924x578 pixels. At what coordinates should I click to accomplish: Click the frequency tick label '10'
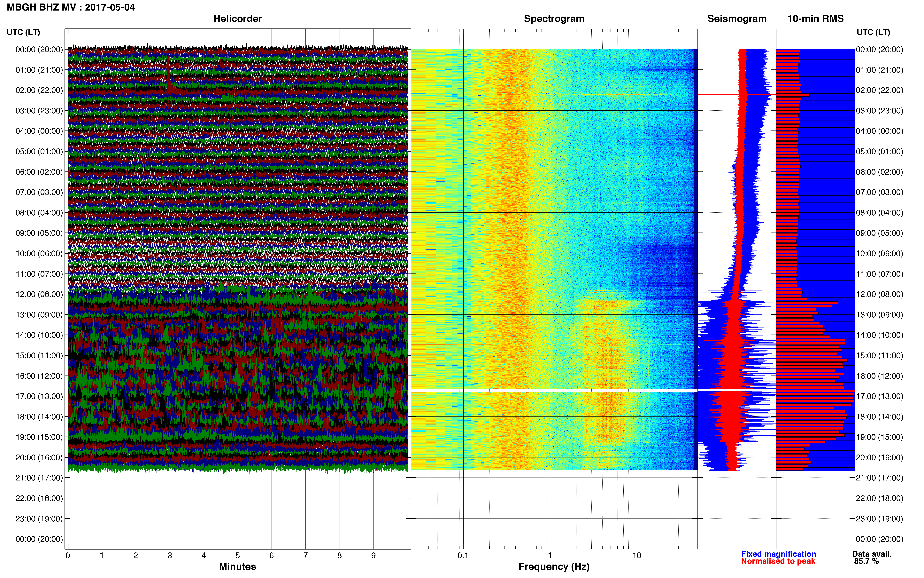tap(637, 555)
